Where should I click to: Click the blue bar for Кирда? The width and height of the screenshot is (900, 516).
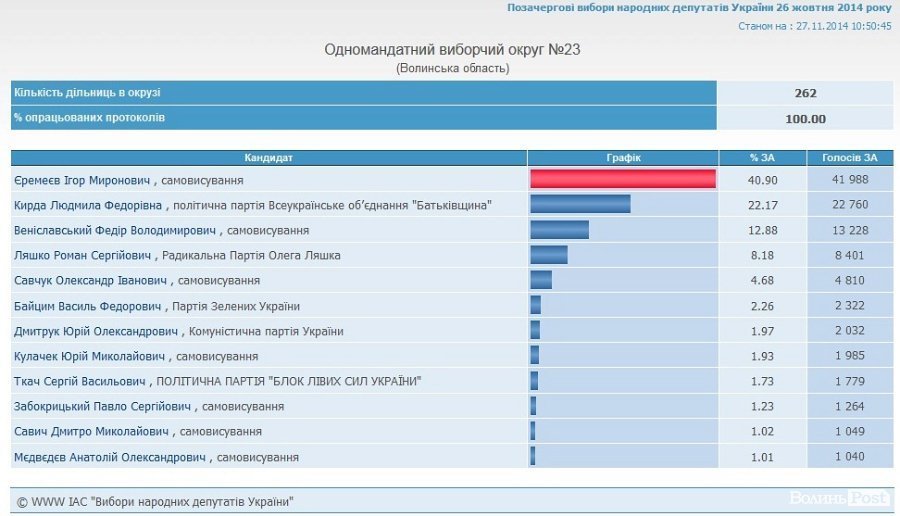[x=580, y=204]
